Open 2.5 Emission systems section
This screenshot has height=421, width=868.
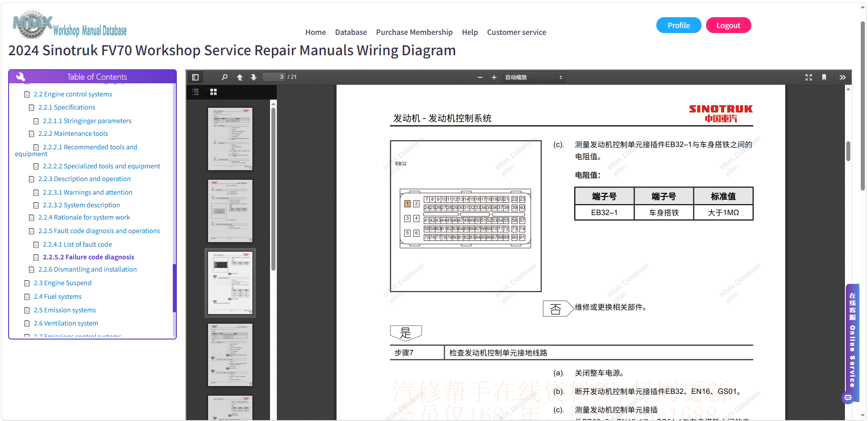click(65, 310)
